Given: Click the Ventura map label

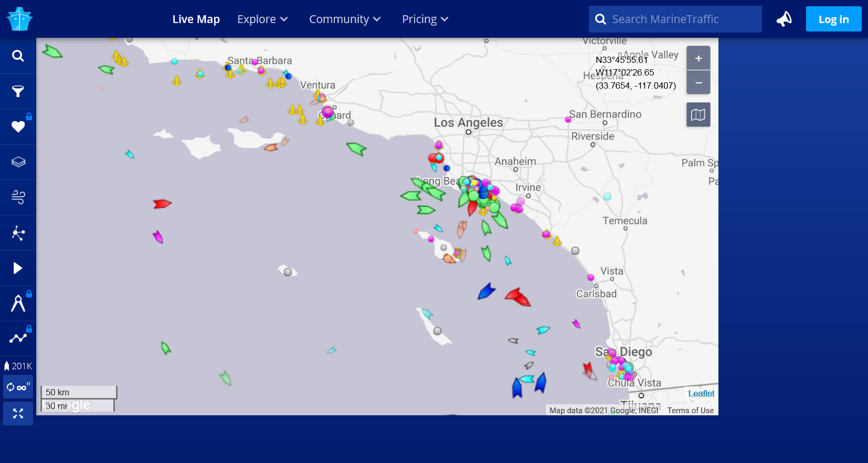Looking at the screenshot, I should click(x=317, y=85).
